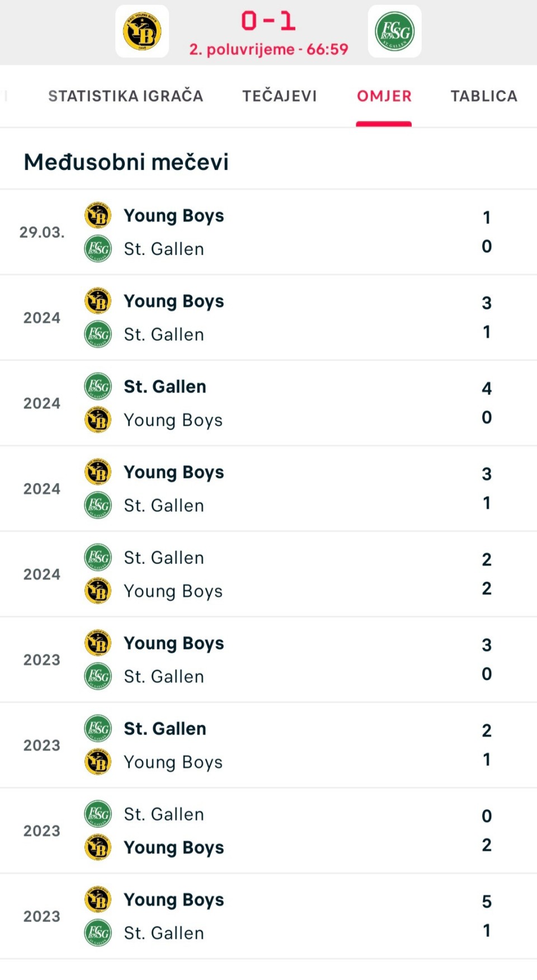This screenshot has width=537, height=980.
Task: Open the St. Gallen 4-0 Young Boys match
Action: [x=268, y=403]
